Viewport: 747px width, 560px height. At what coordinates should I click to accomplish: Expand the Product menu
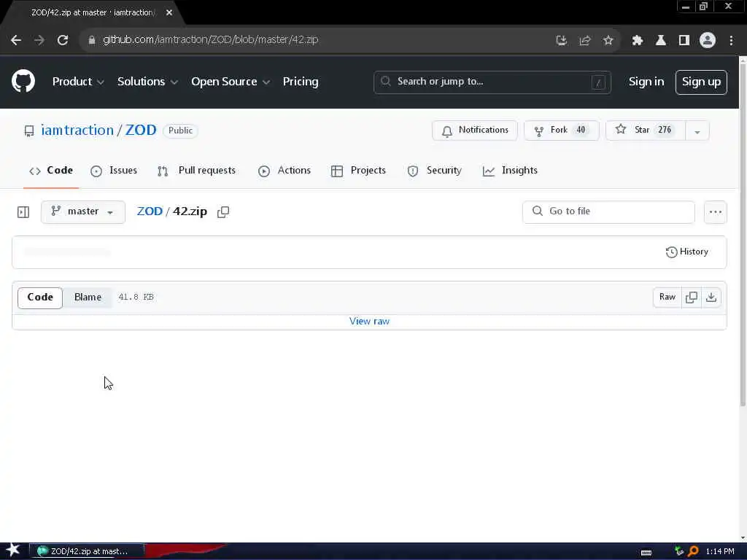tap(78, 82)
